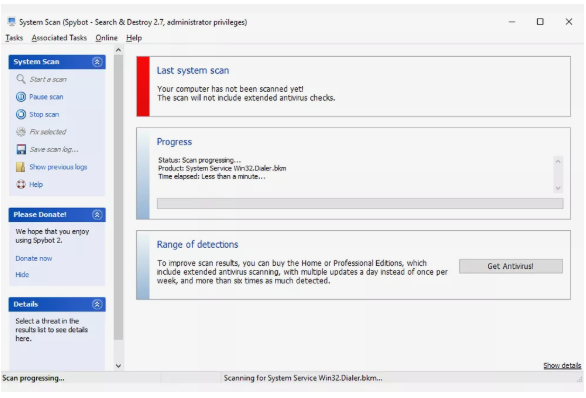Click the Save scan log... text label

[54, 149]
